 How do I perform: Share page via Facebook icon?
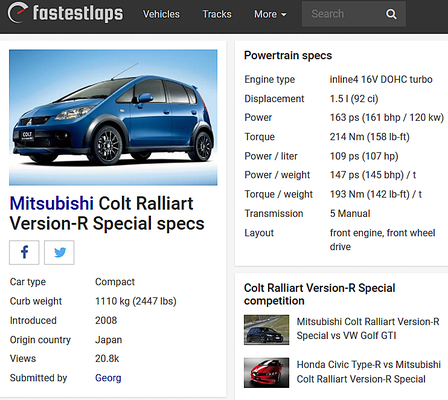click(24, 252)
